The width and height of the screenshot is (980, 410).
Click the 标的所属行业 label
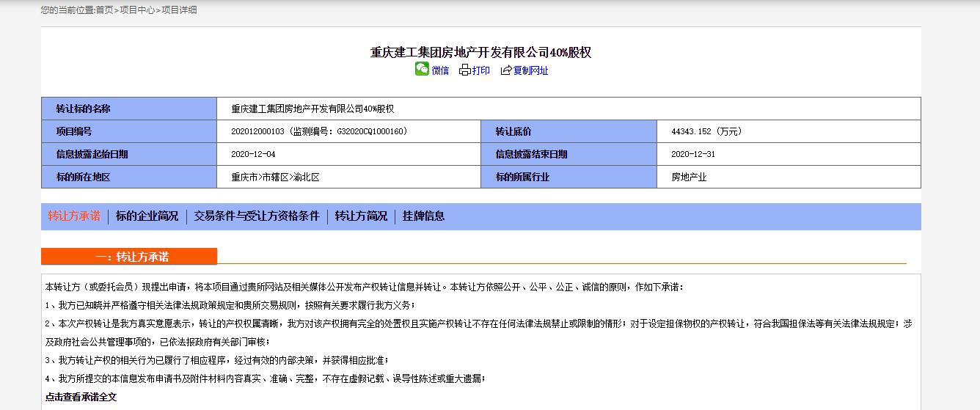(x=522, y=177)
